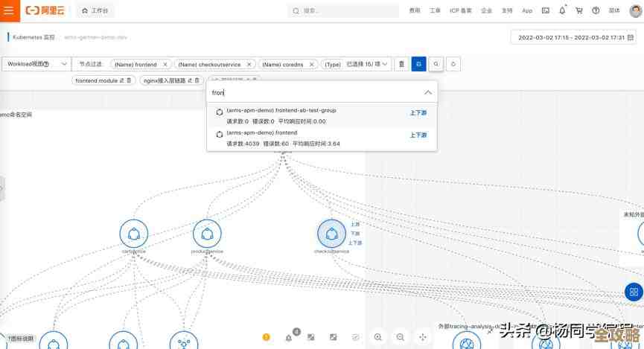This screenshot has height=349, width=644.
Task: Open the 工作台 workbench home
Action: pos(95,10)
